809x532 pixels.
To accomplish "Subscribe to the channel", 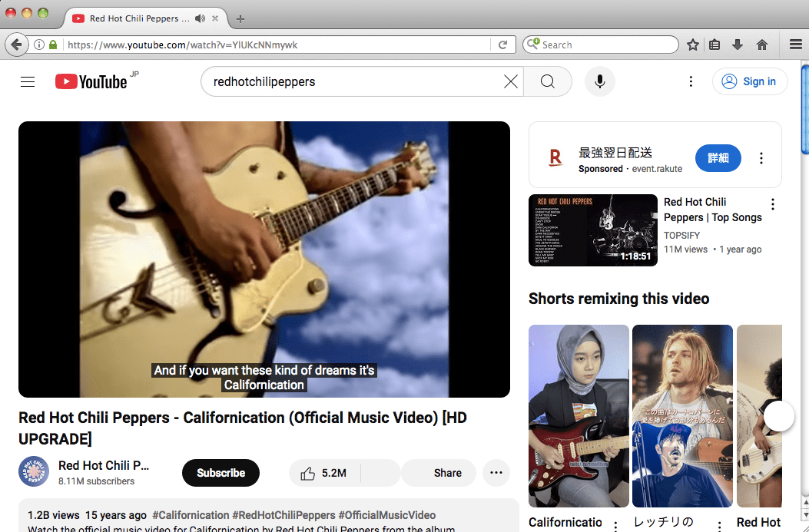I will [x=220, y=473].
